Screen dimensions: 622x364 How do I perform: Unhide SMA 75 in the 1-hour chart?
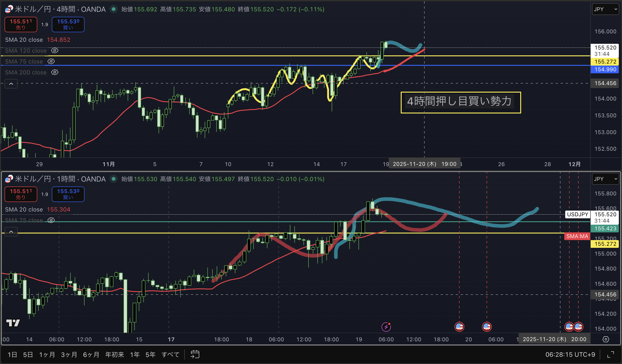(x=51, y=220)
